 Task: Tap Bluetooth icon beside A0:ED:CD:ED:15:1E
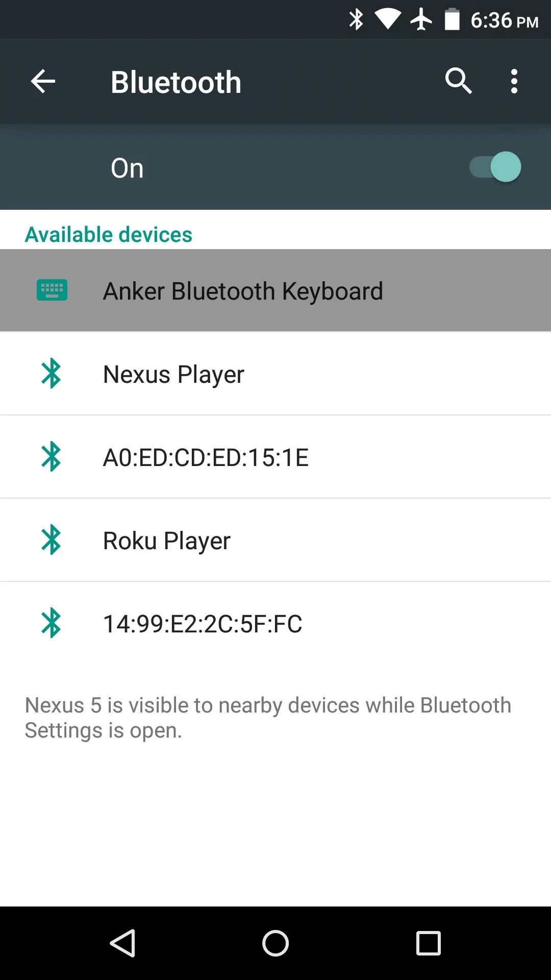(51, 457)
